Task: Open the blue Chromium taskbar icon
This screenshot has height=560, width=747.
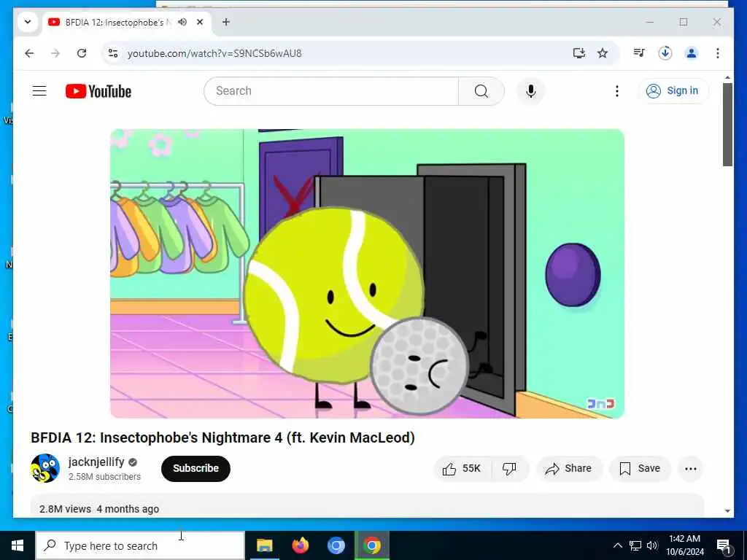Action: point(336,545)
